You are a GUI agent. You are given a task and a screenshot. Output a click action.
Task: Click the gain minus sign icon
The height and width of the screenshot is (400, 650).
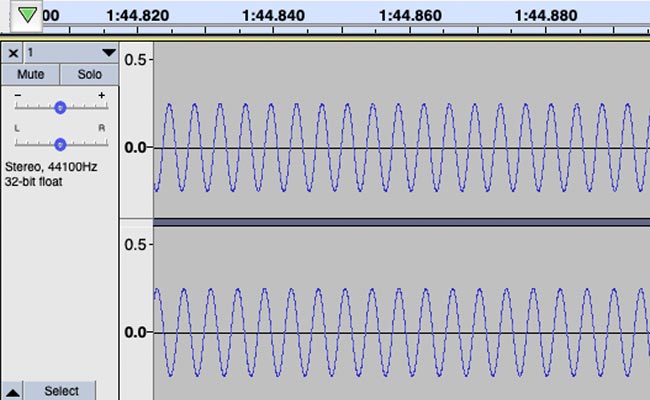18,95
